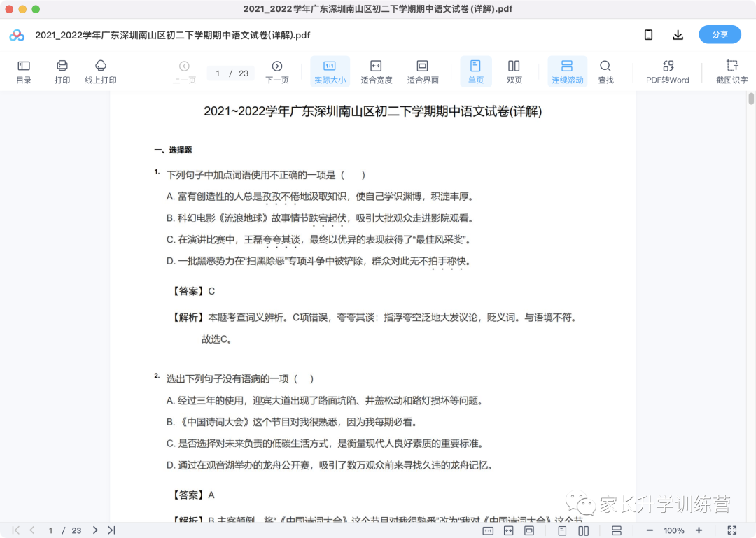
Task: Click option D about 扫黑除恶
Action: (318, 261)
